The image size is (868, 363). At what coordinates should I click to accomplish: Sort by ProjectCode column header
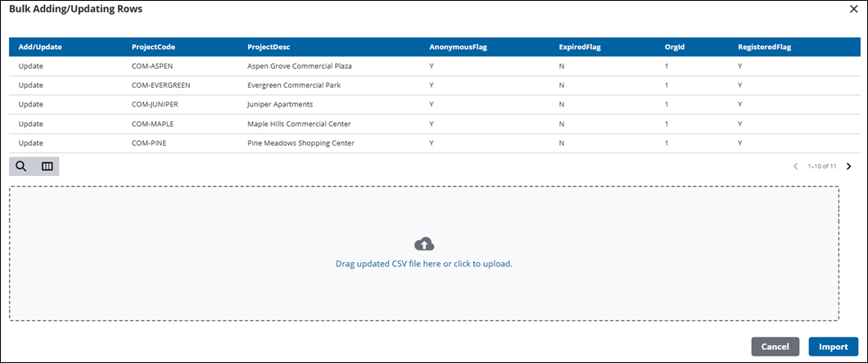153,47
